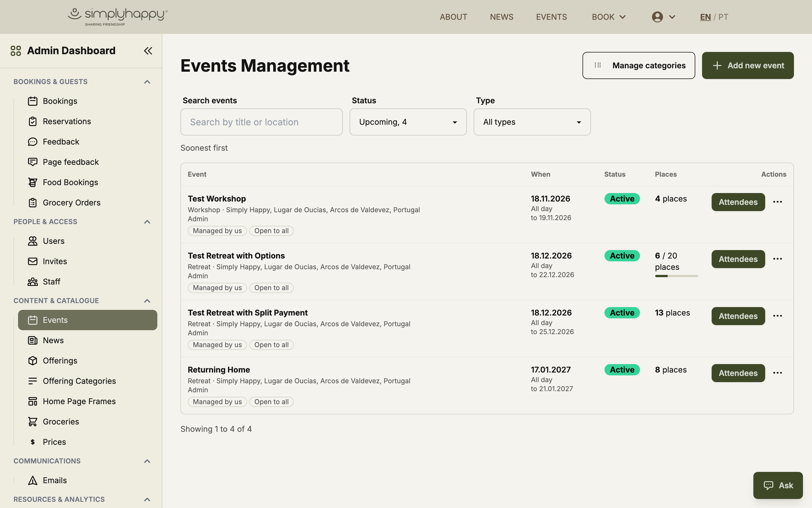Click the Reservations clipboard icon

[x=32, y=121]
